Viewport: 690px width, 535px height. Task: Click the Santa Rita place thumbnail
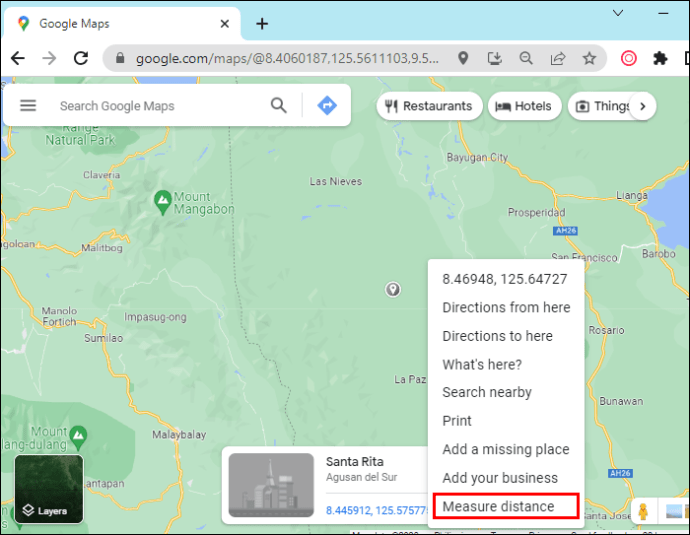[271, 485]
